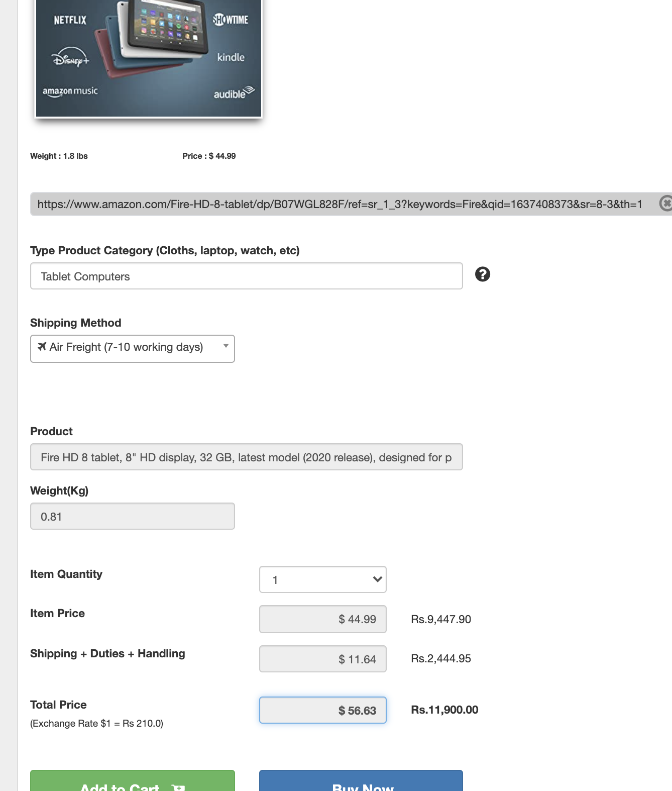Select Air Freight (7-10 working days) combo box

[x=133, y=349]
